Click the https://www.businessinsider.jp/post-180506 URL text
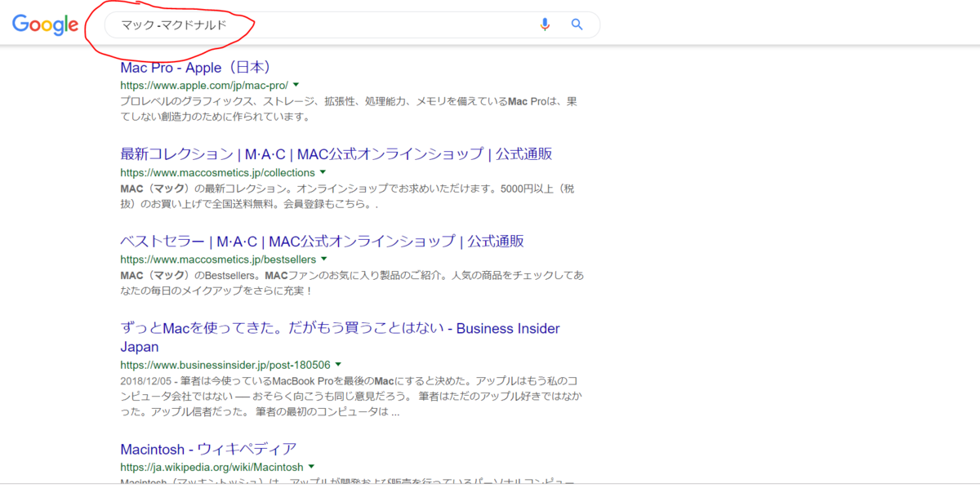The height and width of the screenshot is (488, 980). click(225, 366)
